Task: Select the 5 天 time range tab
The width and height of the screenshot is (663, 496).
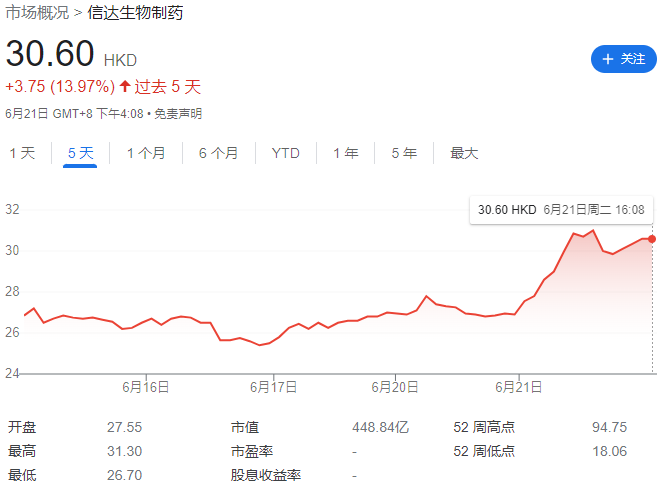Action: [x=80, y=153]
